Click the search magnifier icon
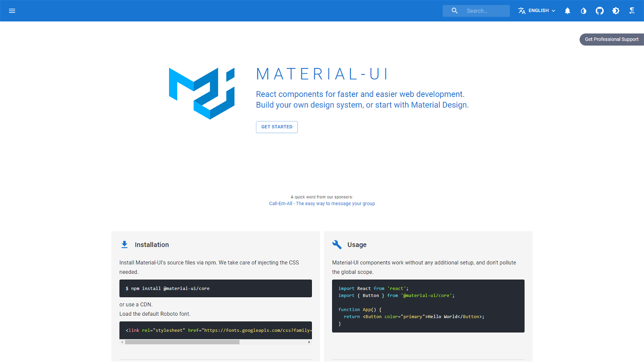Image resolution: width=644 pixels, height=362 pixels. pos(454,11)
